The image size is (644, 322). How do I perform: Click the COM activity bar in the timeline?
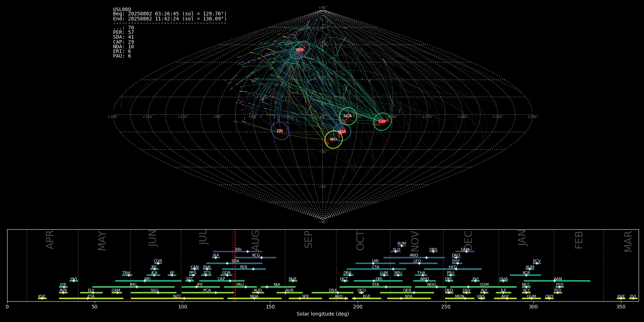coord(483,287)
